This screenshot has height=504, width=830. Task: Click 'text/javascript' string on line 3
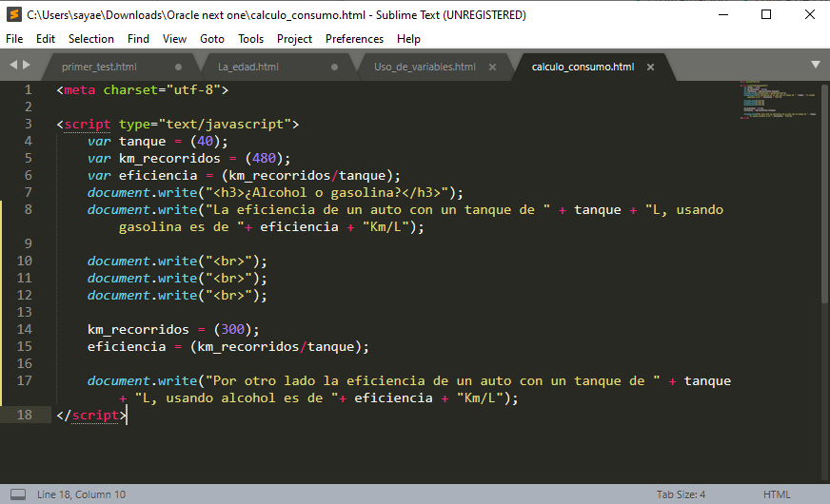[x=225, y=125]
